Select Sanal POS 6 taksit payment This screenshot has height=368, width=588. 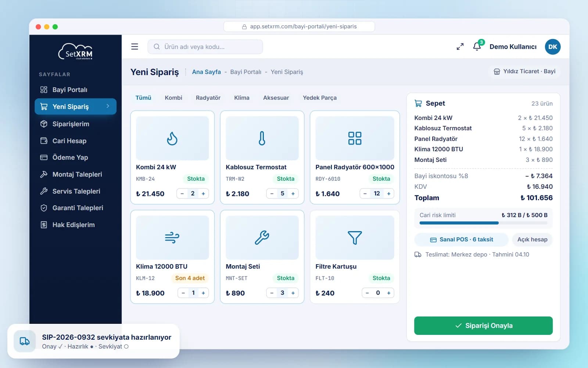pyautogui.click(x=461, y=240)
